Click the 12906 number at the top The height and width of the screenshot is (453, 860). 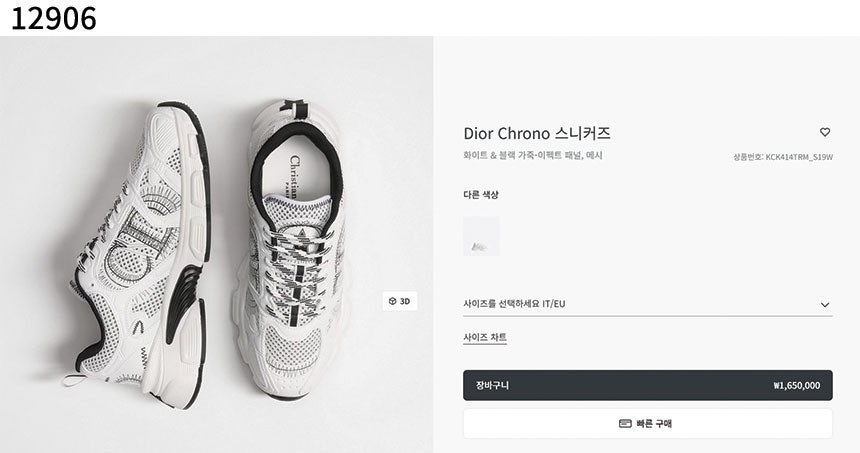[x=54, y=18]
